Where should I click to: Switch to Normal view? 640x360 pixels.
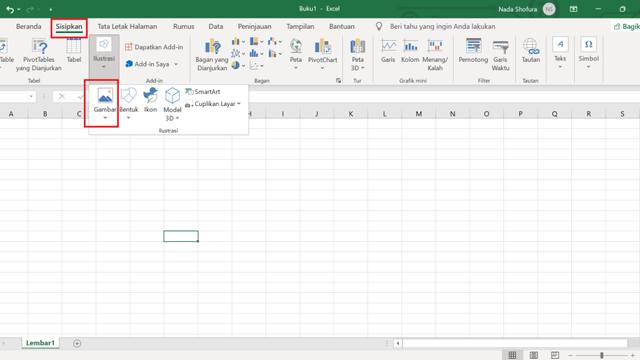coord(512,355)
